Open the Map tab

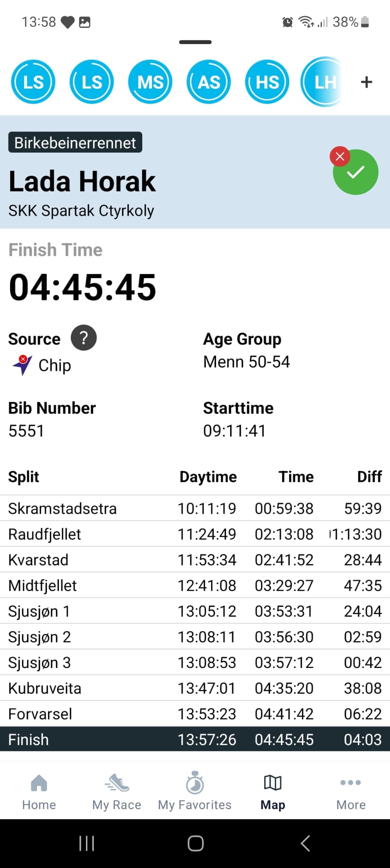(273, 792)
